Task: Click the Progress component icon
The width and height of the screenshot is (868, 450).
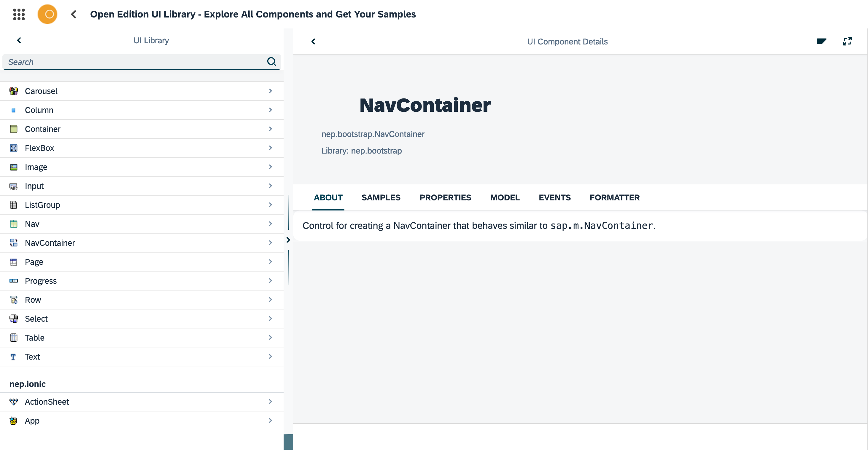Action: tap(13, 281)
